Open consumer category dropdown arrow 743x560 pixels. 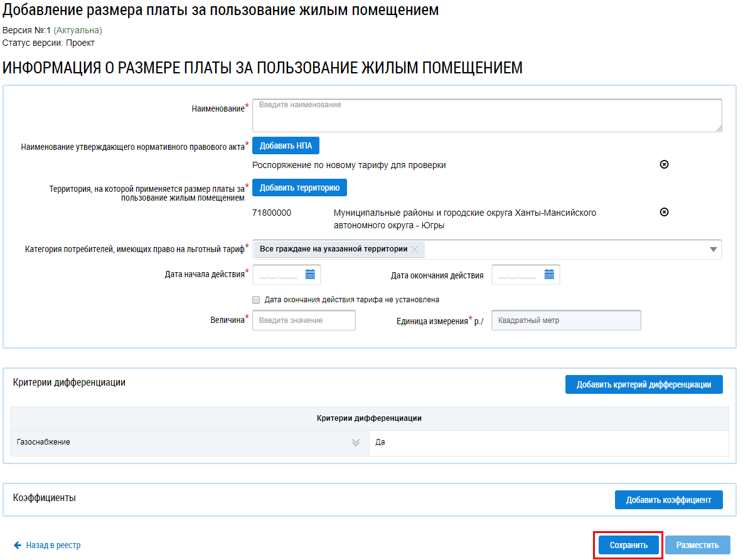pyautogui.click(x=713, y=249)
